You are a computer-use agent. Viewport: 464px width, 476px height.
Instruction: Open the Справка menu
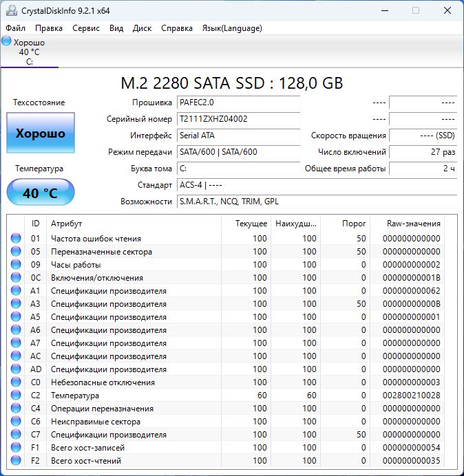click(x=177, y=28)
